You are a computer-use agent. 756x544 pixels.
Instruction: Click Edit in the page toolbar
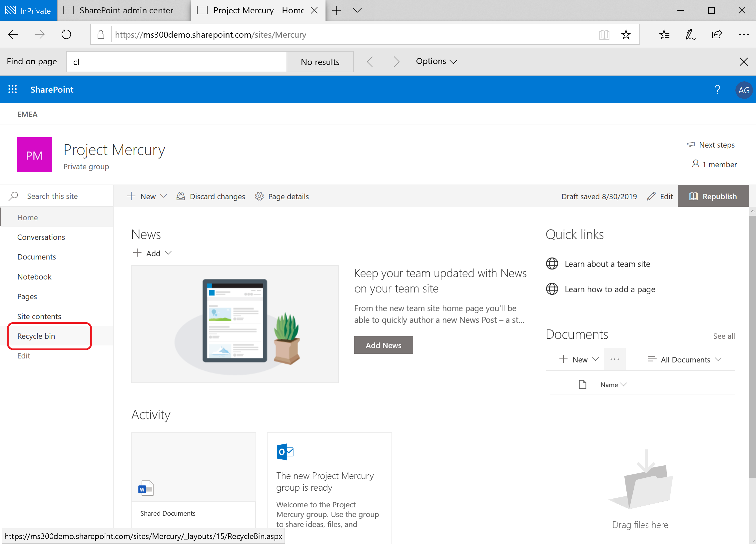tap(660, 196)
